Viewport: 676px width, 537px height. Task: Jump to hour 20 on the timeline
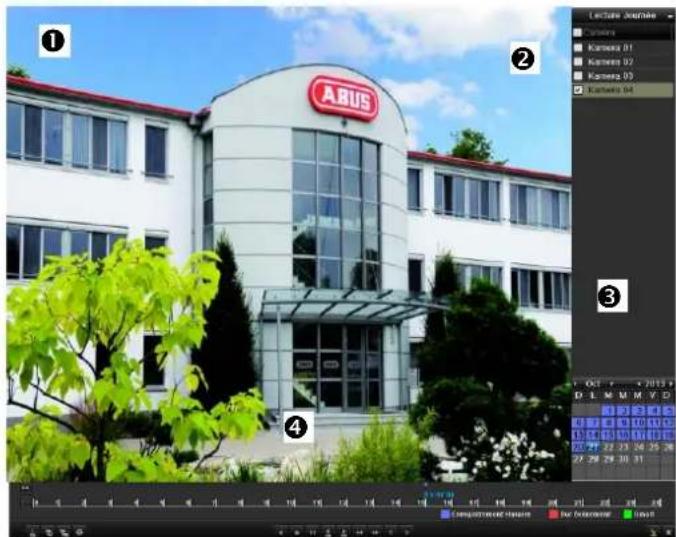pyautogui.click(x=553, y=503)
